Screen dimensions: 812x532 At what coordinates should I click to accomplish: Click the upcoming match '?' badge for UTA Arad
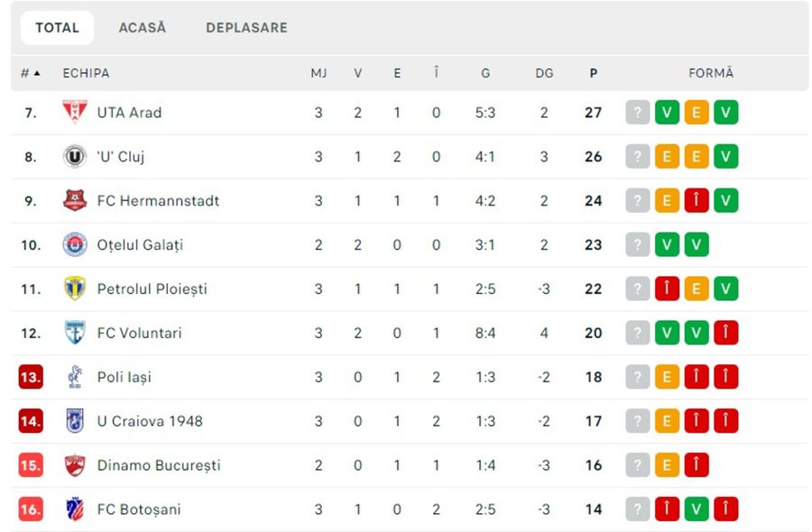coord(638,112)
